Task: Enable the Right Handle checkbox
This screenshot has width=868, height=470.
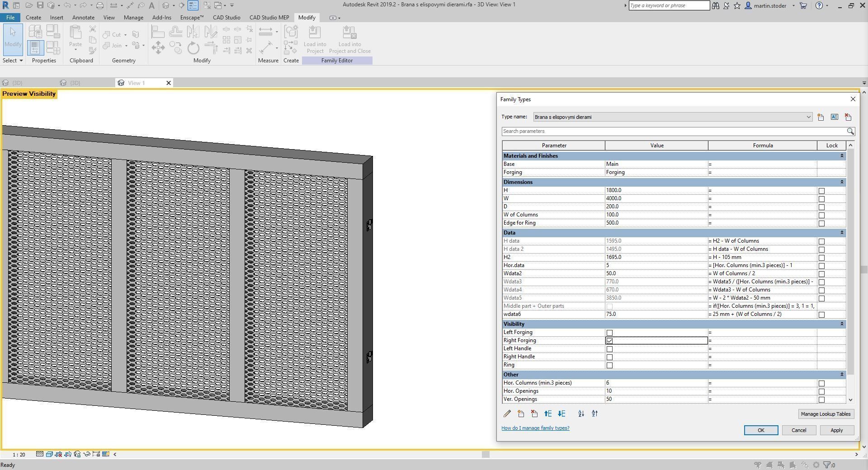Action: [609, 357]
